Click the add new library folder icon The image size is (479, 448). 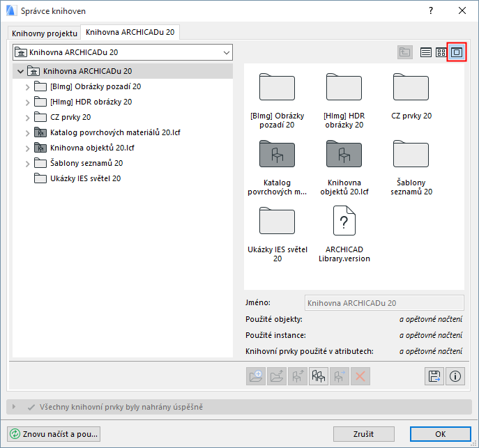coord(256,376)
